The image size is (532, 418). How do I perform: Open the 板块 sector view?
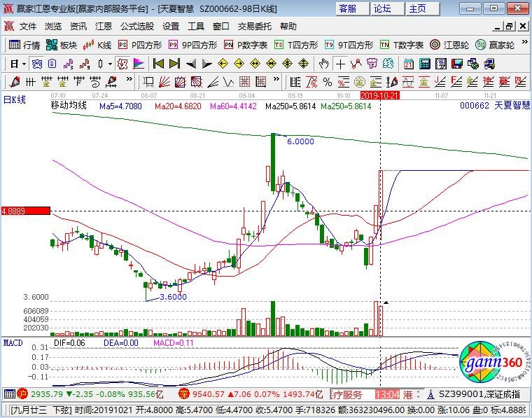(62, 45)
